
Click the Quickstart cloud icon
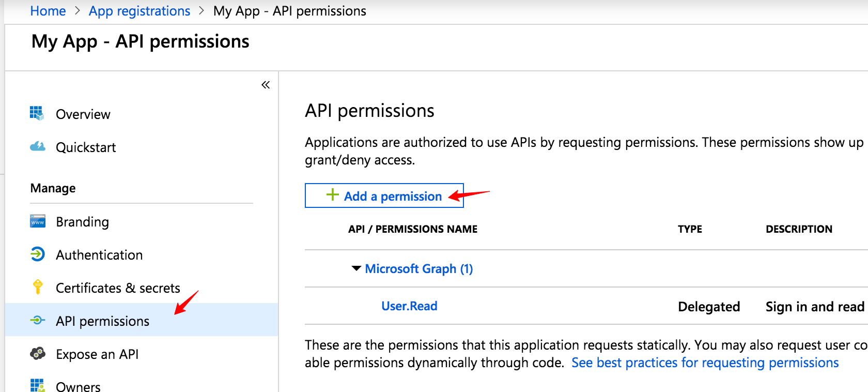point(37,147)
